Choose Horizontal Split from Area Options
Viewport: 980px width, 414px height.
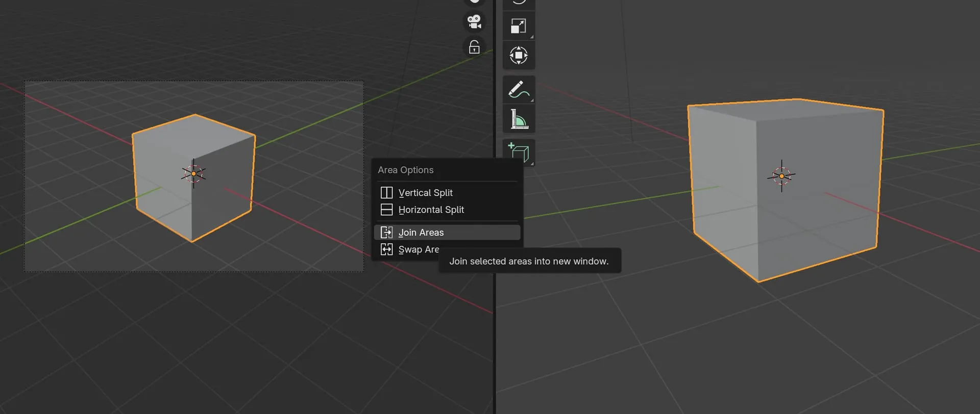[x=431, y=210]
